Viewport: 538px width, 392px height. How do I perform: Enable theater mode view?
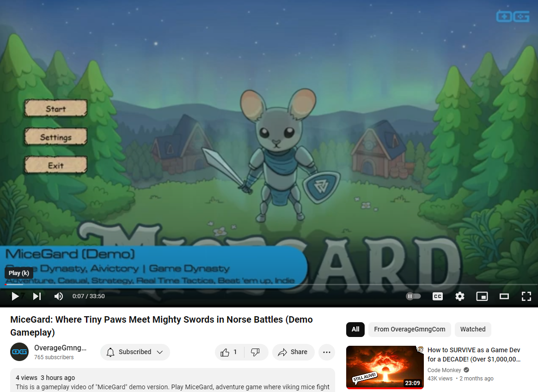click(504, 296)
